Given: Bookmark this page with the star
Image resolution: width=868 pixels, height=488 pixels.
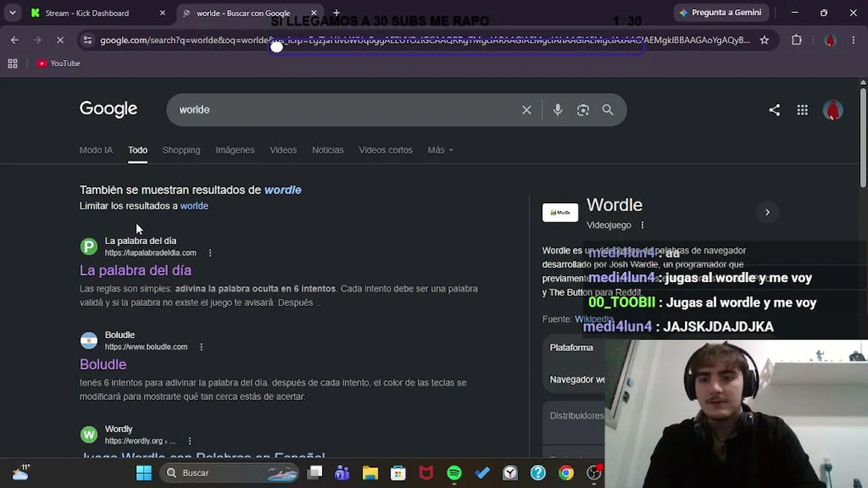Looking at the screenshot, I should coord(764,40).
